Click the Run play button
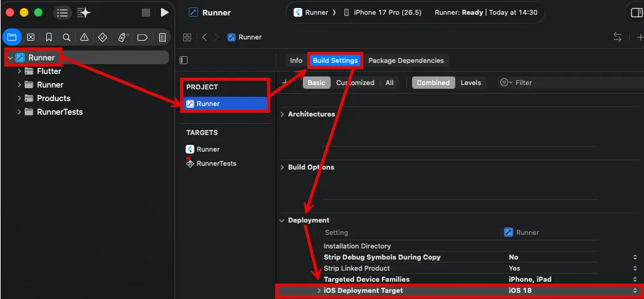Viewport: 644px width, 299px height. pos(164,12)
